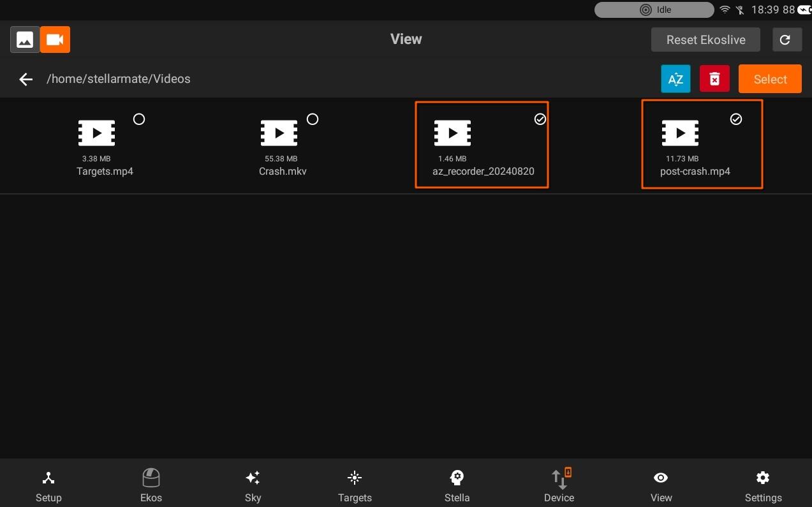
Task: Go back using the left arrow
Action: pyautogui.click(x=26, y=79)
